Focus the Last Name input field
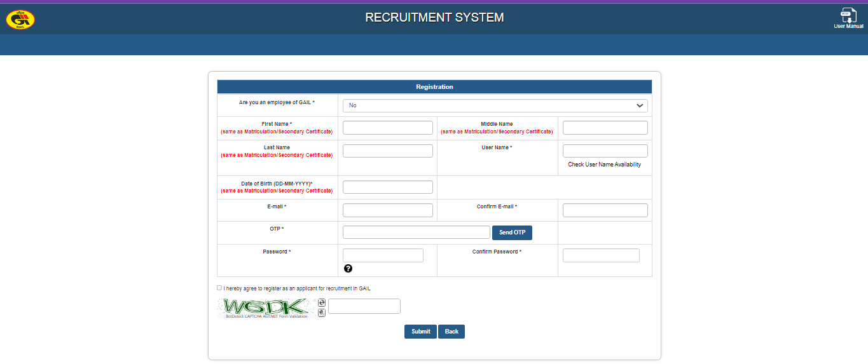Viewport: 868px width, 364px height. click(388, 151)
